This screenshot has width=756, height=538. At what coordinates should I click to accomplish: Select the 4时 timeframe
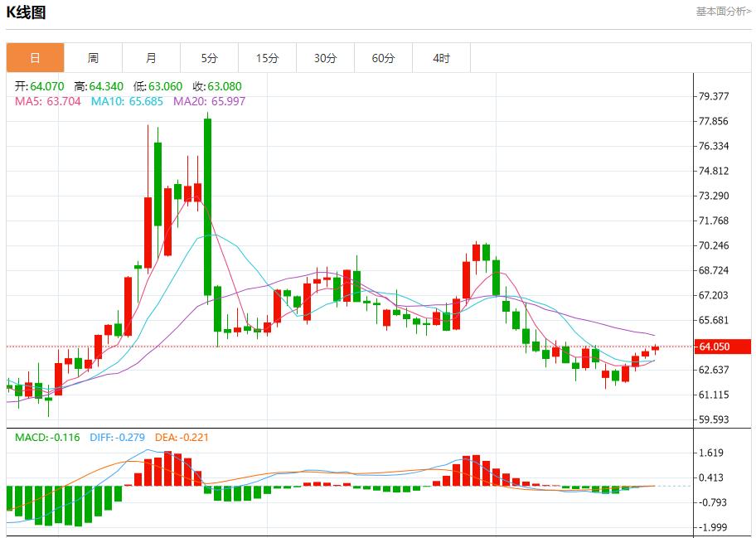(x=442, y=57)
